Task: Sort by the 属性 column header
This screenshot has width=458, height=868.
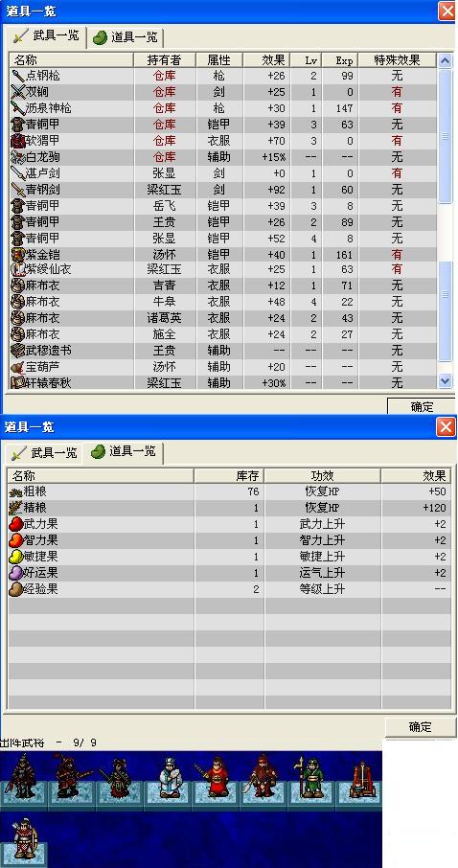Action: (x=219, y=59)
